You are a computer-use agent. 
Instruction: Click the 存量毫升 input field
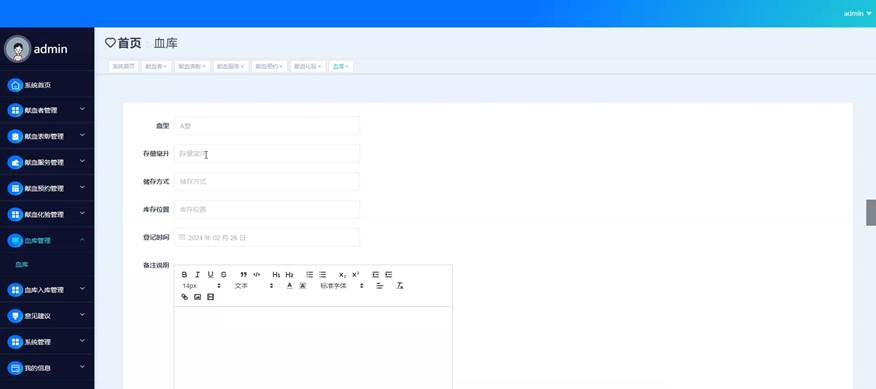coord(266,153)
